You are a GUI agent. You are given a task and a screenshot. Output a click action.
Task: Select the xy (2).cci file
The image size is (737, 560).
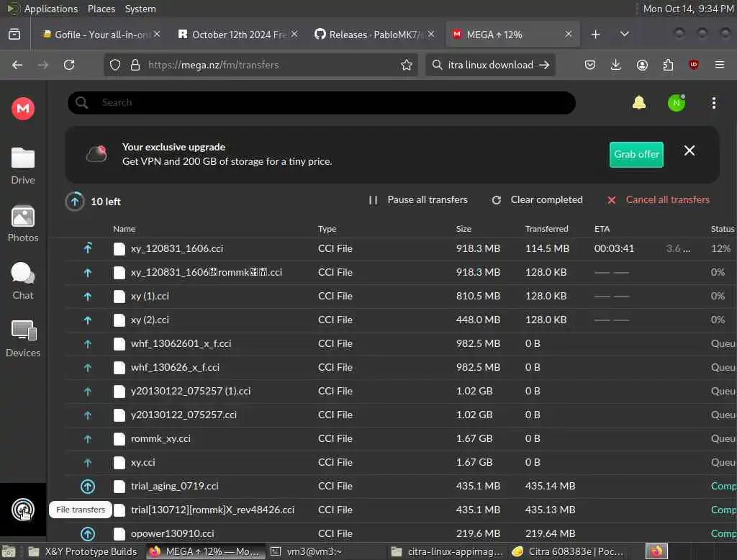tap(399, 320)
